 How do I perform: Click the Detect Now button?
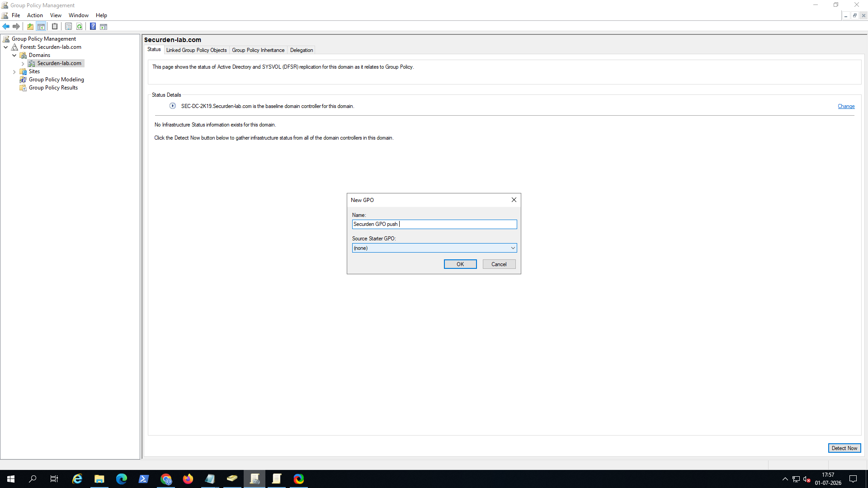[x=844, y=448]
